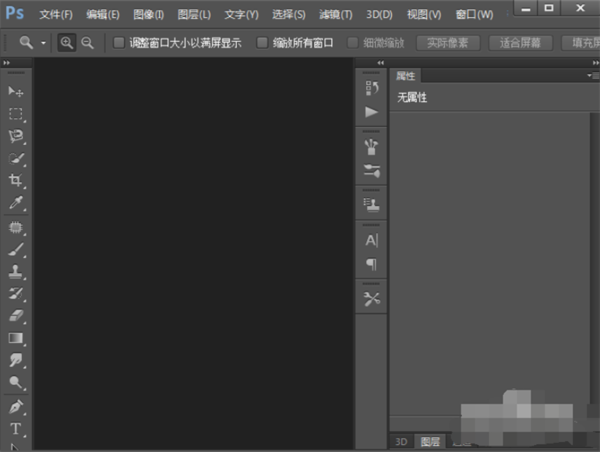Enable 缩放所有窗口 checkbox
This screenshot has width=600, height=452.
tap(262, 42)
